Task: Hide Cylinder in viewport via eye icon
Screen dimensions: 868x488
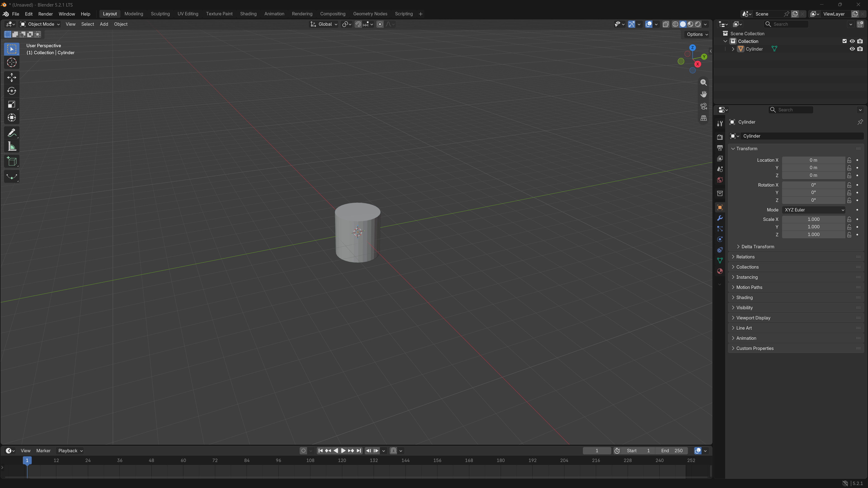Action: click(852, 49)
